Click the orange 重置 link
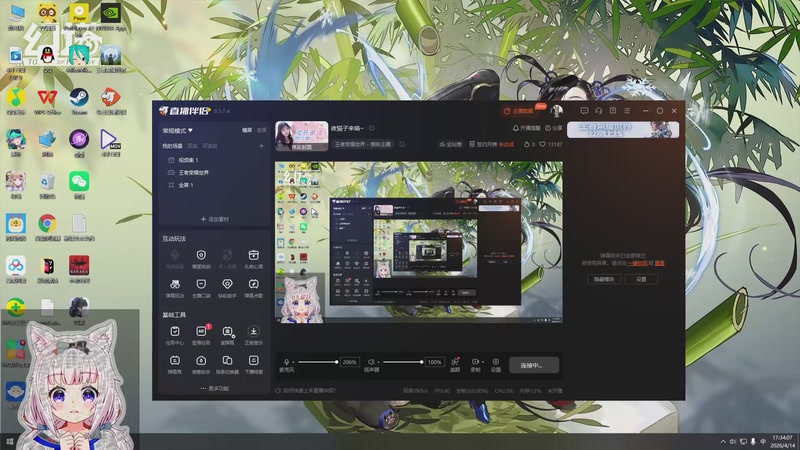800x450 pixels. coord(660,263)
